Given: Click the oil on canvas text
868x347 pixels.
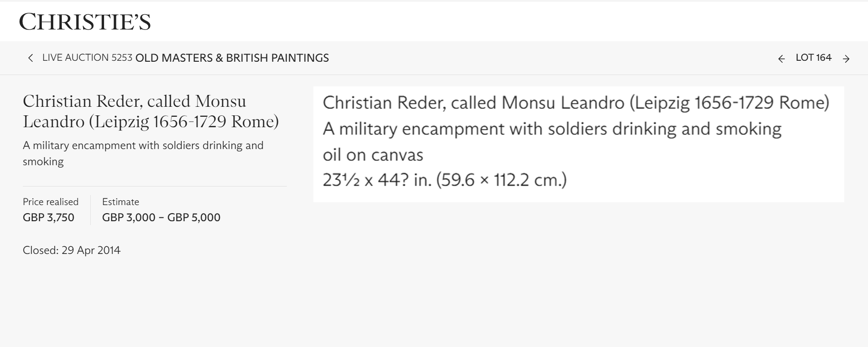Looking at the screenshot, I should pos(373,155).
